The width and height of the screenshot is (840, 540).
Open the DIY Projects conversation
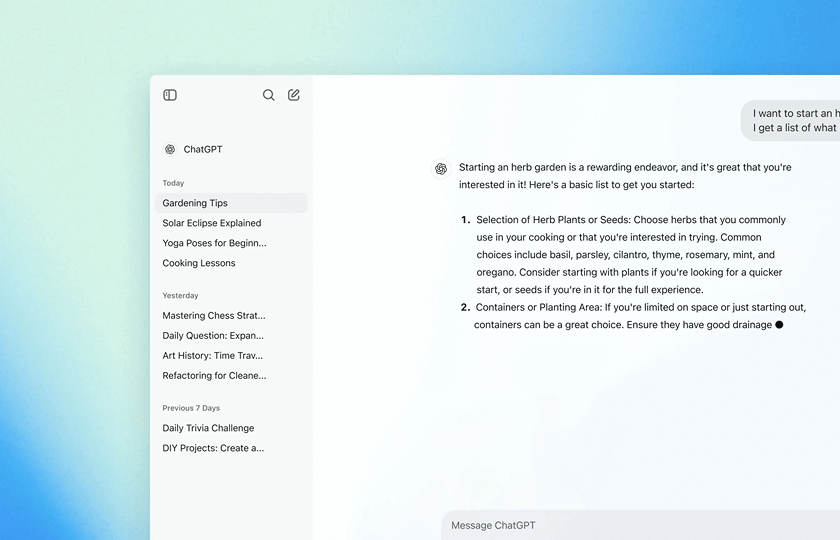tap(213, 448)
